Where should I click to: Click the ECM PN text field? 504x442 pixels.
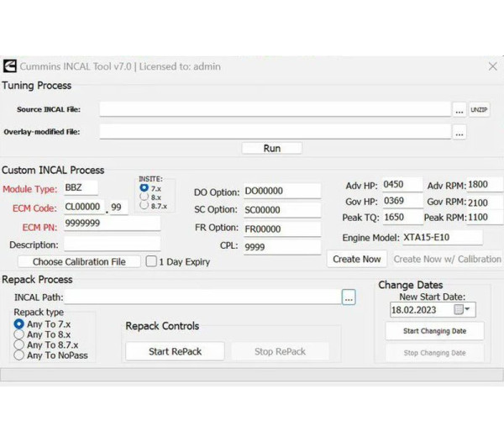point(112,224)
